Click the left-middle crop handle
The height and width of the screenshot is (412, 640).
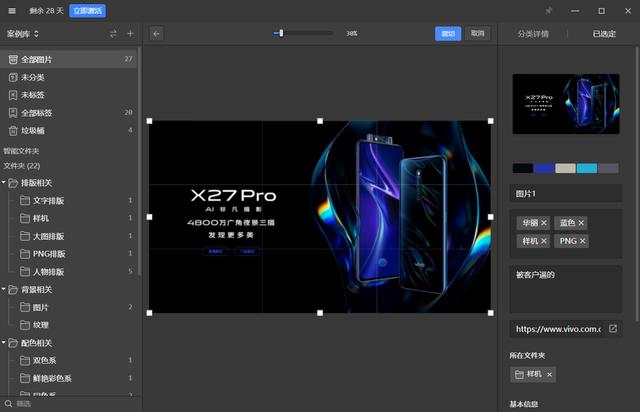point(149,217)
